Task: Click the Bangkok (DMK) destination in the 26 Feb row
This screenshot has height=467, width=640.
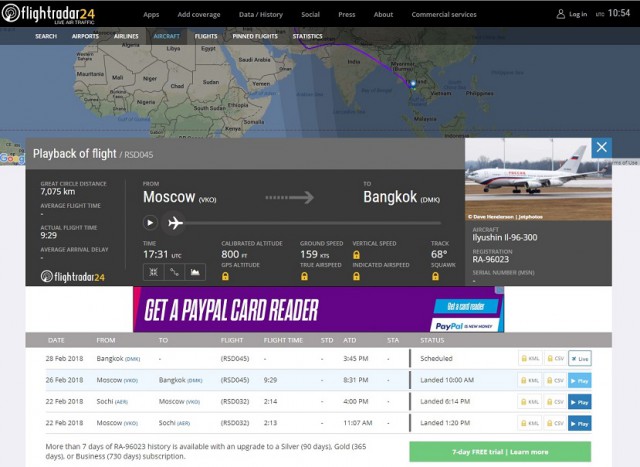Action: coord(180,380)
